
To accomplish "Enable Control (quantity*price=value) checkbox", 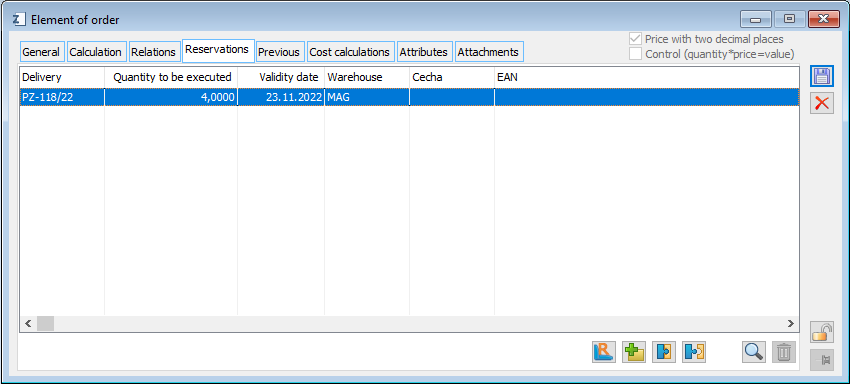I will [635, 54].
